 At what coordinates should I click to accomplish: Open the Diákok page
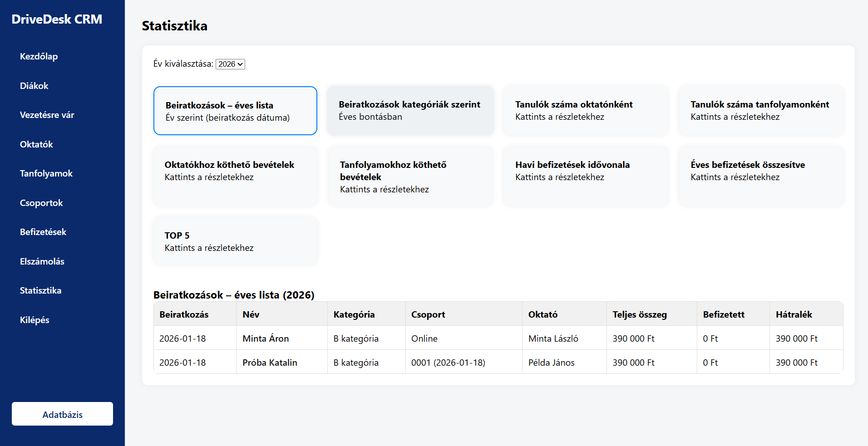[x=34, y=86]
